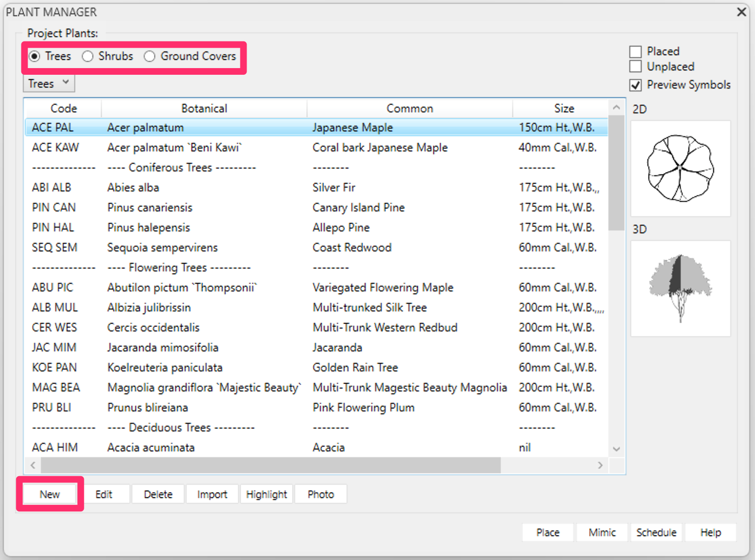Click the Multi-trunked Silk Tree common name
Screen dimensions: 755x560
(369, 308)
